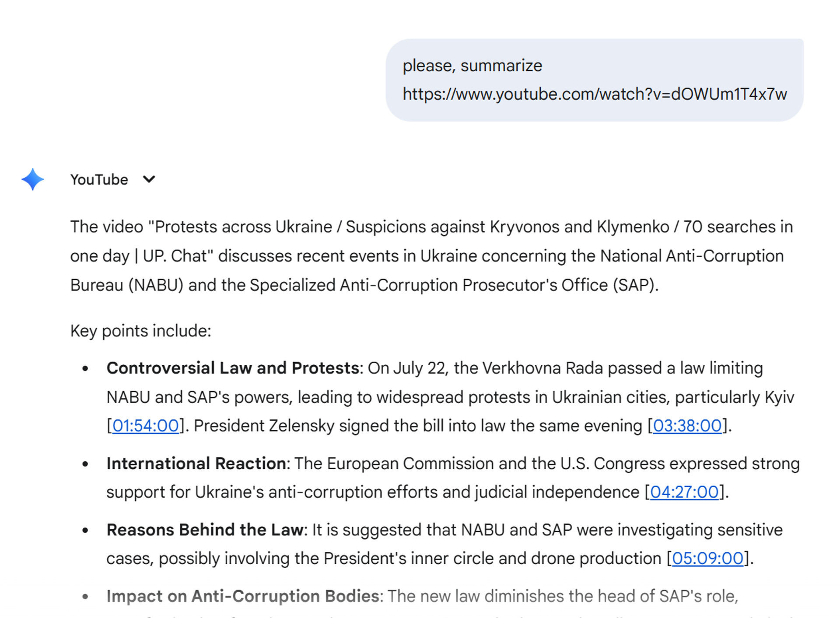Click the YouTube URL in the prompt
840x618 pixels.
point(595,94)
